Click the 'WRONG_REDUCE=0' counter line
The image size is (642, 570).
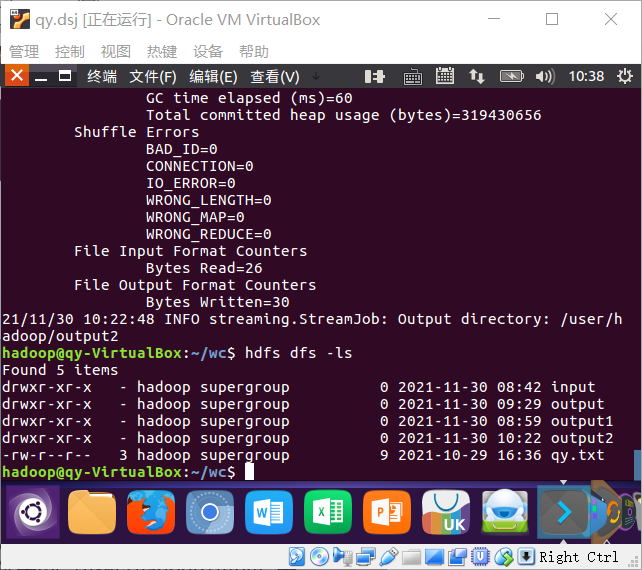[209, 234]
